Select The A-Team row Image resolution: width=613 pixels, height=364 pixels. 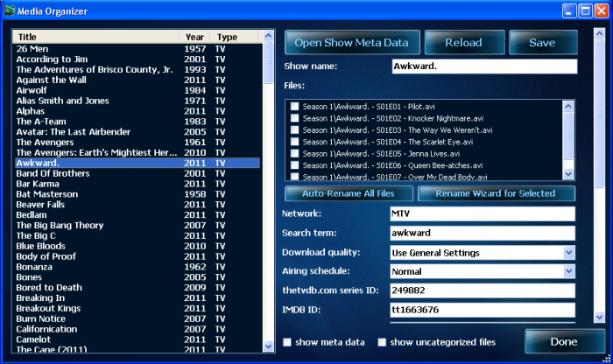point(137,122)
